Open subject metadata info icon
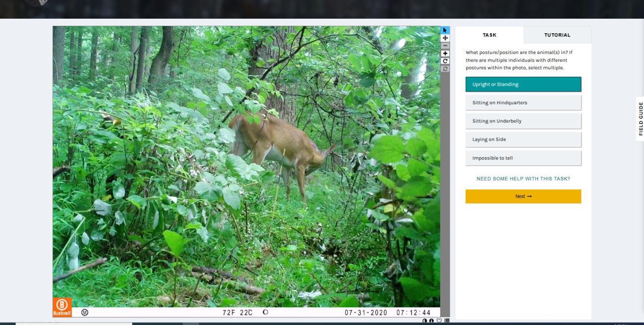 [432, 320]
